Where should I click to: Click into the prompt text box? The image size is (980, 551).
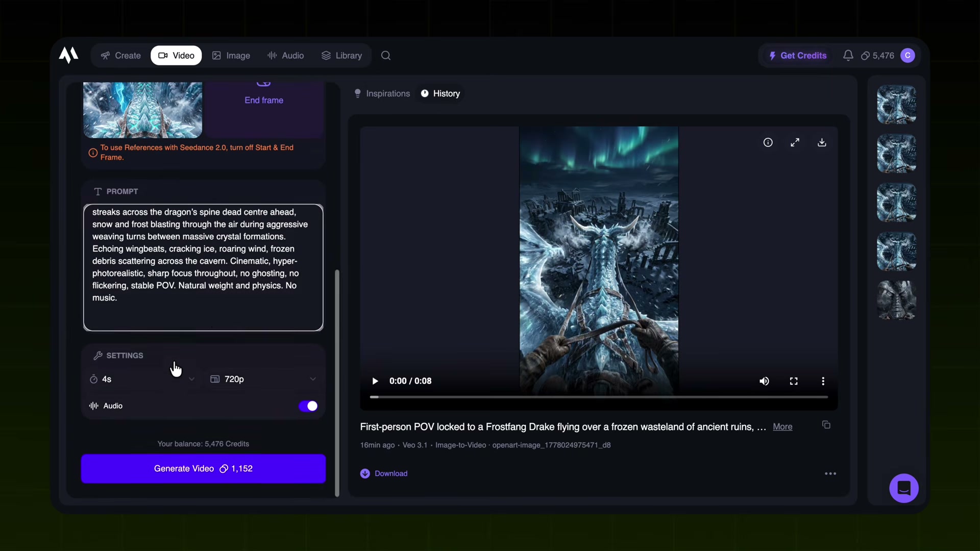(203, 267)
